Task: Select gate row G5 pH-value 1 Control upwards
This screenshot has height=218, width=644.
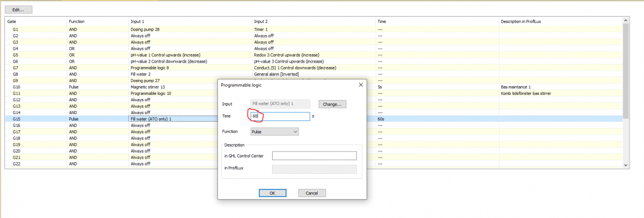Action: pos(313,55)
